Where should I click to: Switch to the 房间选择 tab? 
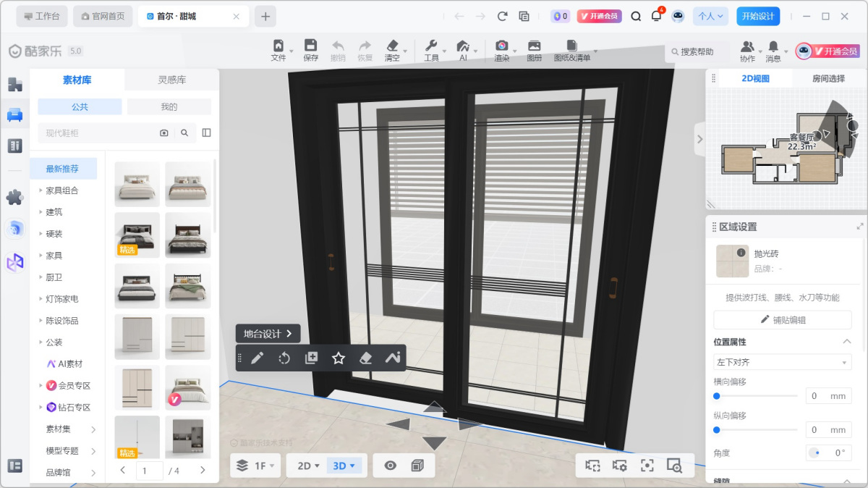click(827, 78)
